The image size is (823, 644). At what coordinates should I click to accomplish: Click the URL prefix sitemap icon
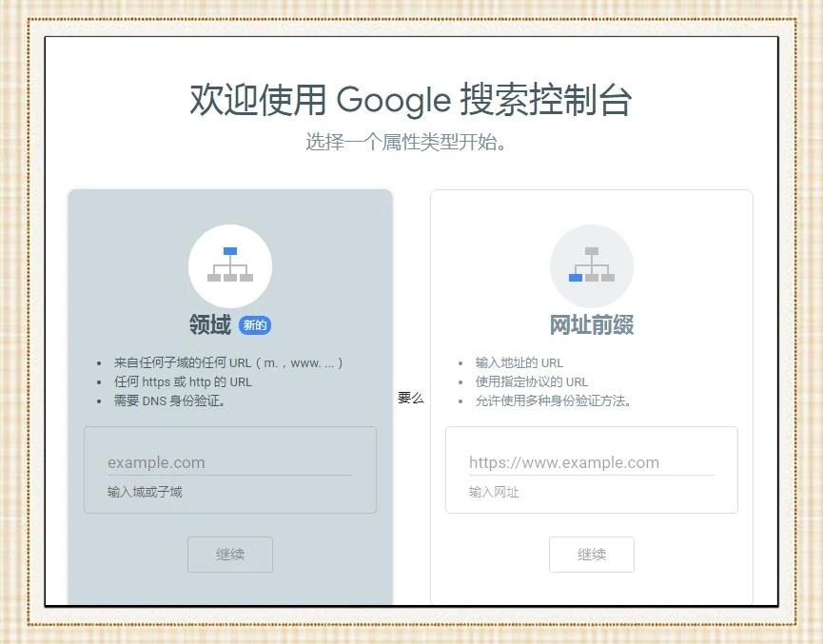592,265
